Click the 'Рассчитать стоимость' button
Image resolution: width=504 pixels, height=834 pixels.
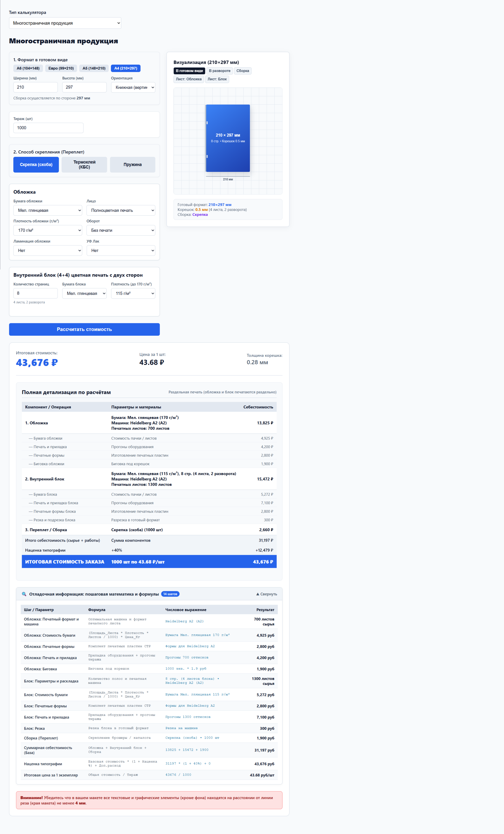84,329
